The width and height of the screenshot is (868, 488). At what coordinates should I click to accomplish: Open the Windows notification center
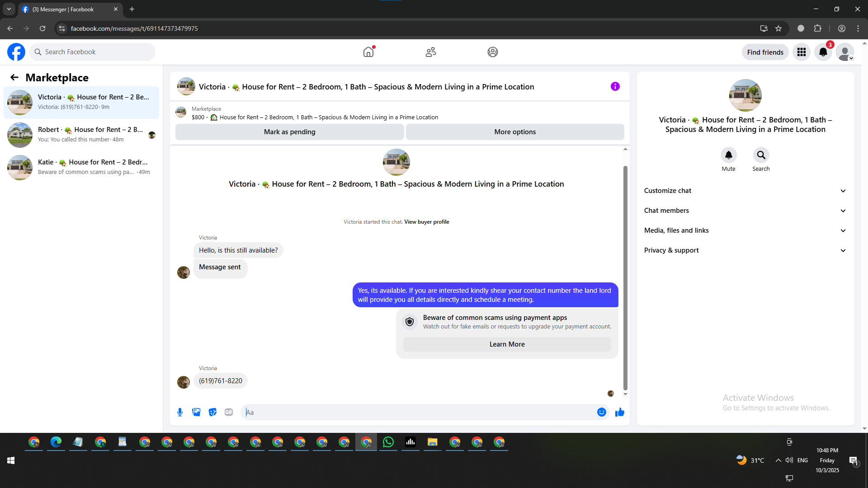(854, 461)
